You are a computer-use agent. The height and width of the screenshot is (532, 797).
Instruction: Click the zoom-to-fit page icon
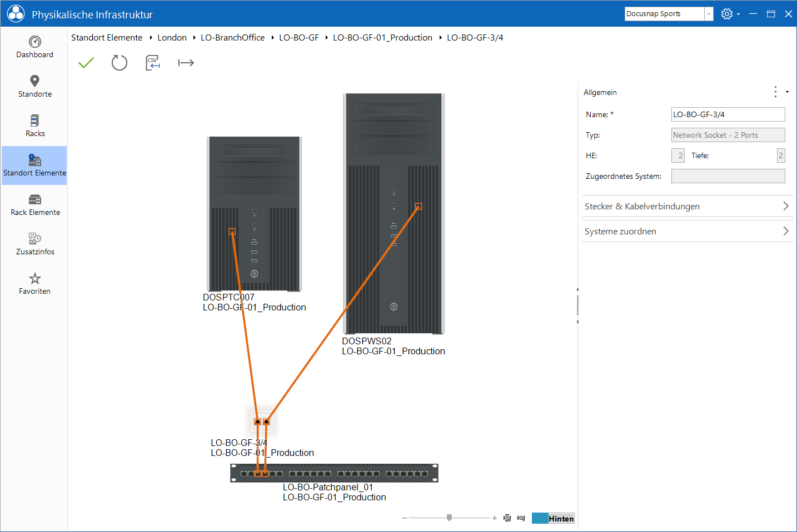[x=507, y=518]
